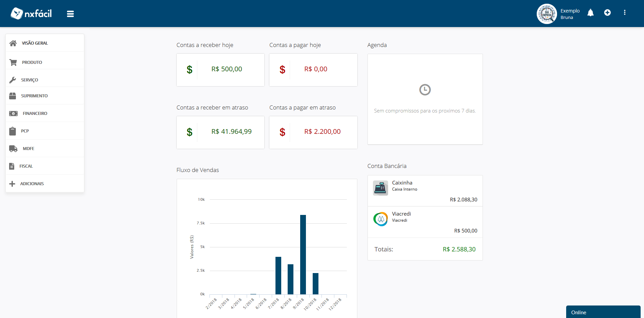Open the Suprimento menu item
This screenshot has height=318, width=644.
click(35, 96)
